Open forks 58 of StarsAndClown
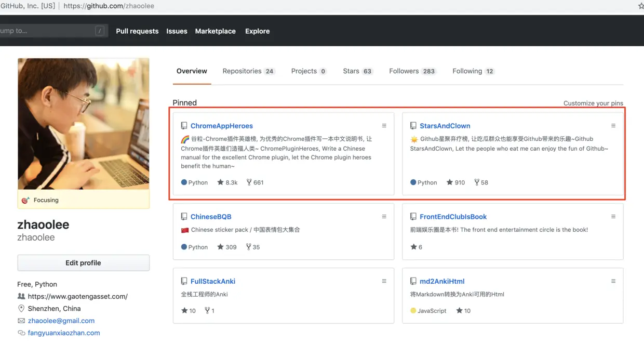644x343 pixels. click(481, 182)
